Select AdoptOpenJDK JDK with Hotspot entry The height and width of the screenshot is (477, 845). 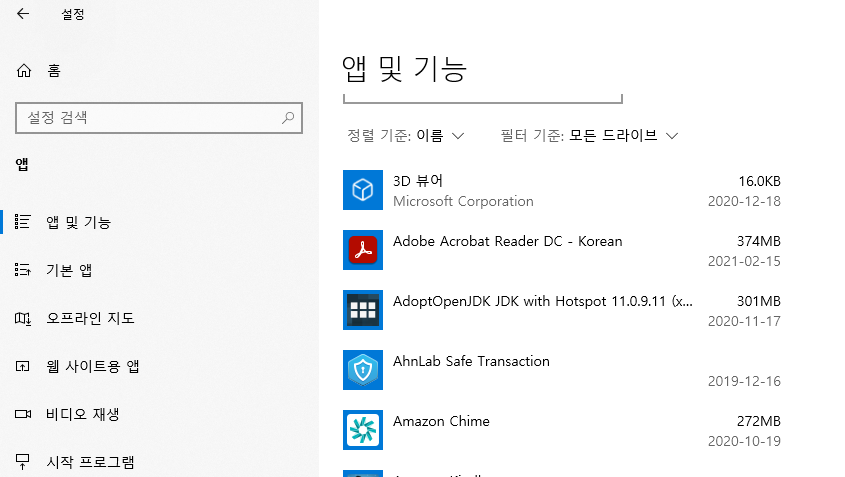pos(543,301)
